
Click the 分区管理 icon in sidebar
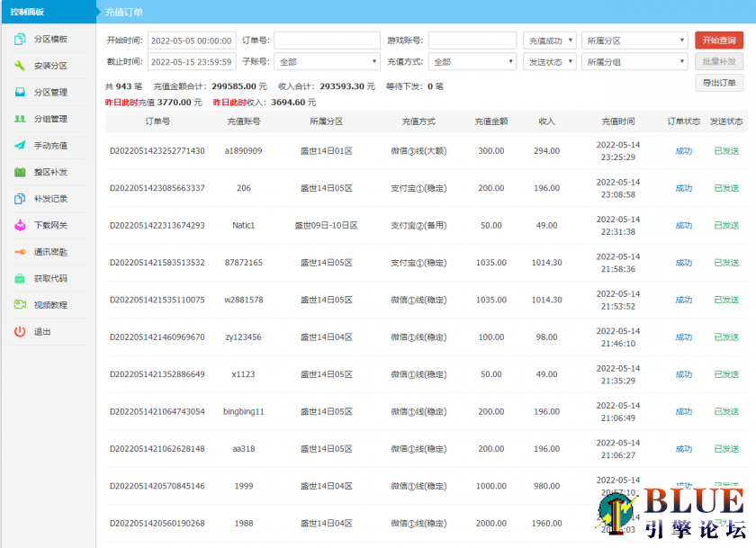pos(20,93)
